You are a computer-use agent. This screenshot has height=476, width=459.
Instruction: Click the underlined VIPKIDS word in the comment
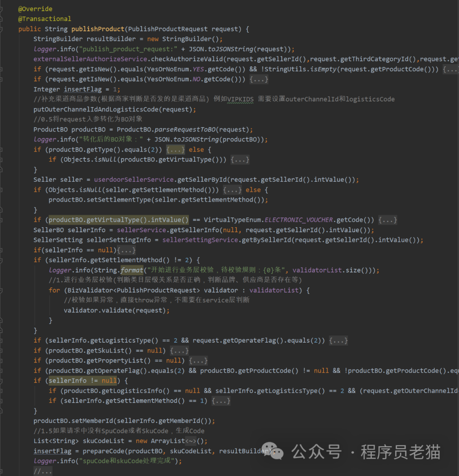(x=241, y=99)
